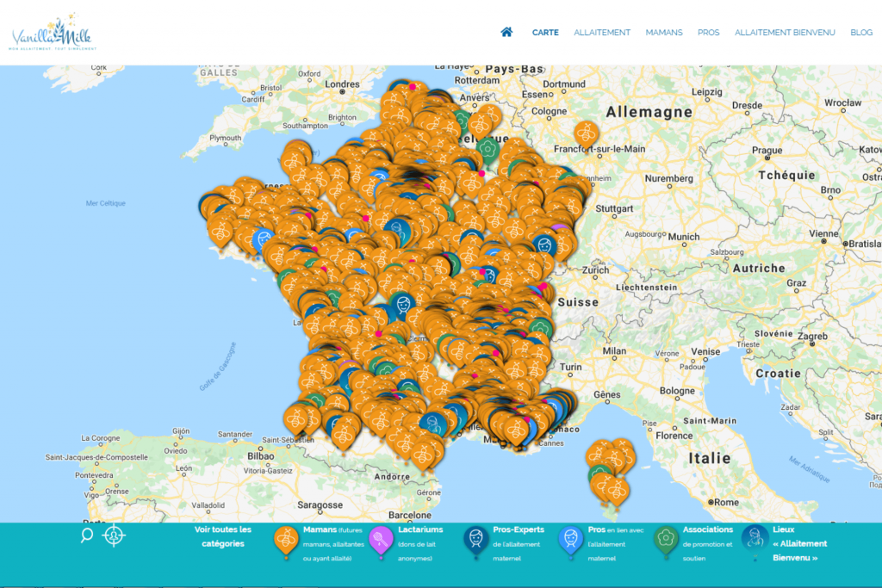Select Lieux Allaitement Bienvenu pin icon
Screen dimensions: 882x588
[755, 540]
